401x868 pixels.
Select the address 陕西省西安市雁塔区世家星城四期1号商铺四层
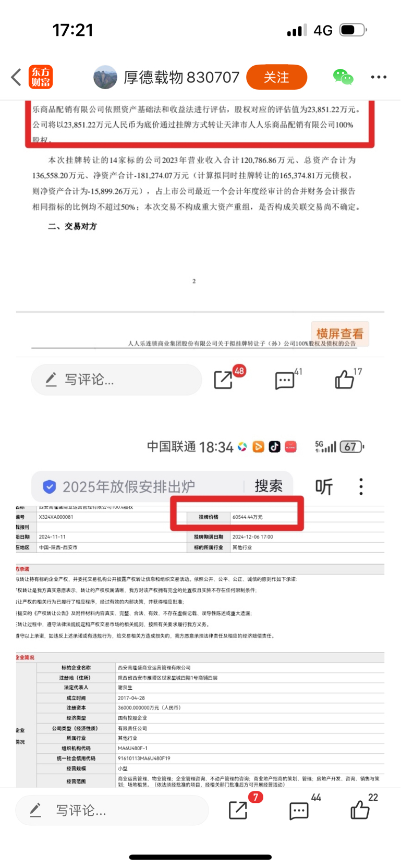167,678
